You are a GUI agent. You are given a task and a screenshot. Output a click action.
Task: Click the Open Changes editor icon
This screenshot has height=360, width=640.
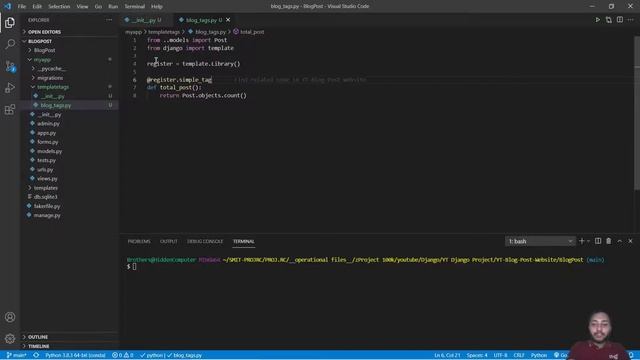(x=609, y=20)
